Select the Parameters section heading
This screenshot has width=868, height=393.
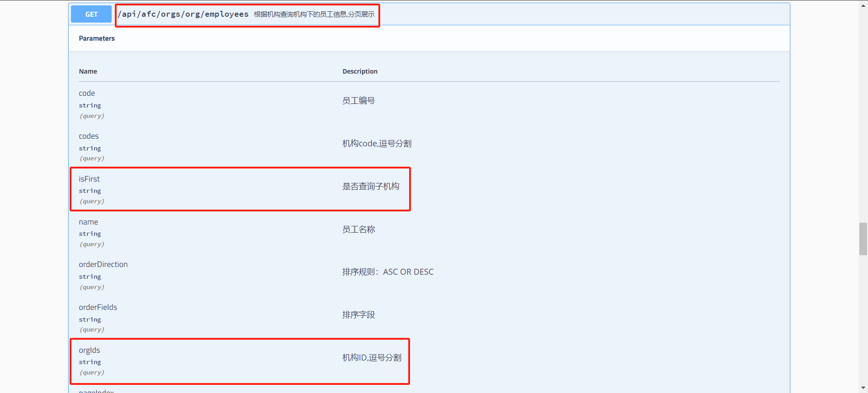point(97,38)
